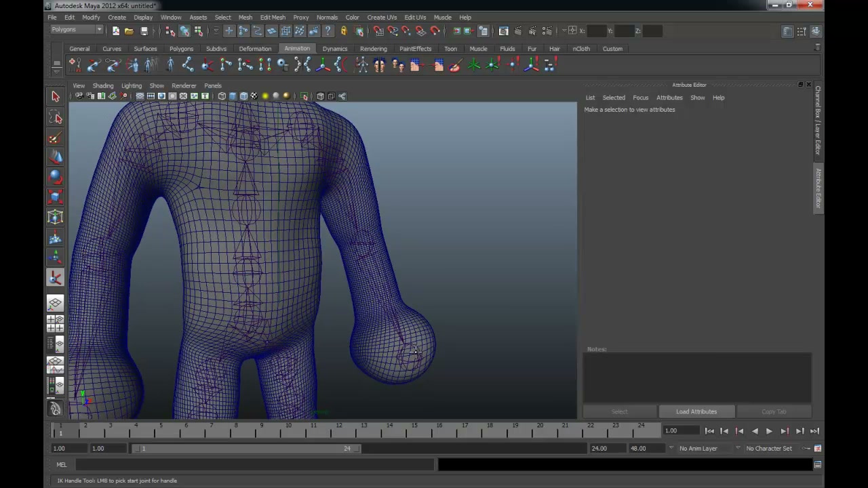Play the animation backward
This screenshot has width=868, height=488.
[x=754, y=431]
